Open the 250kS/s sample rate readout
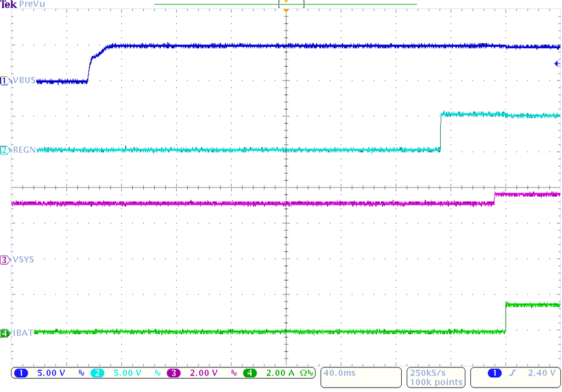The image size is (562, 392). click(x=428, y=373)
